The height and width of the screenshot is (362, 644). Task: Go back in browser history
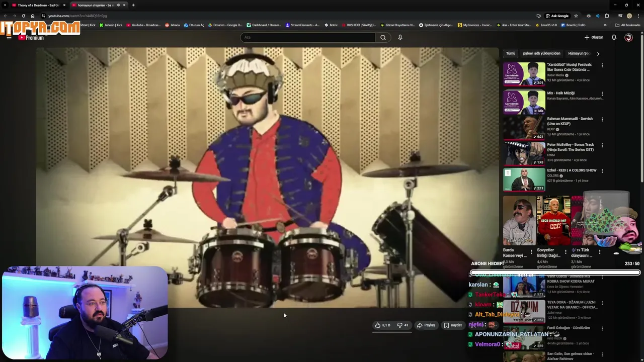coord(6,16)
